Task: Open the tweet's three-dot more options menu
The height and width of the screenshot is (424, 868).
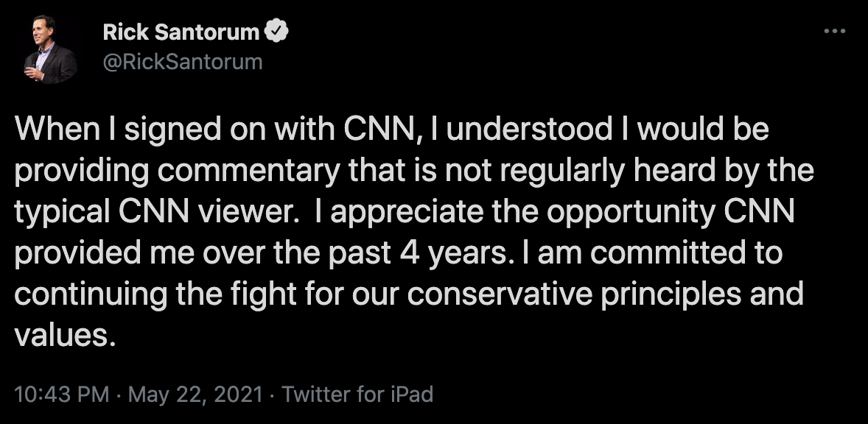Action: 834,32
